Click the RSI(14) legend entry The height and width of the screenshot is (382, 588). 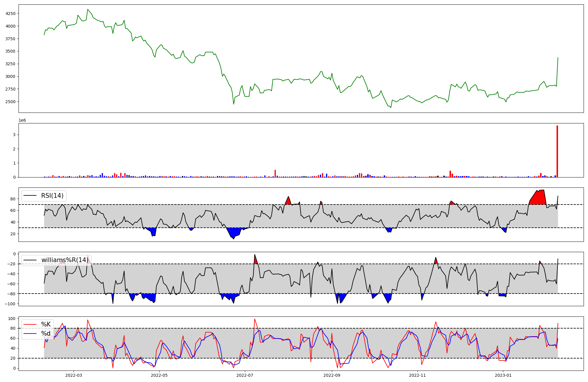(52, 196)
